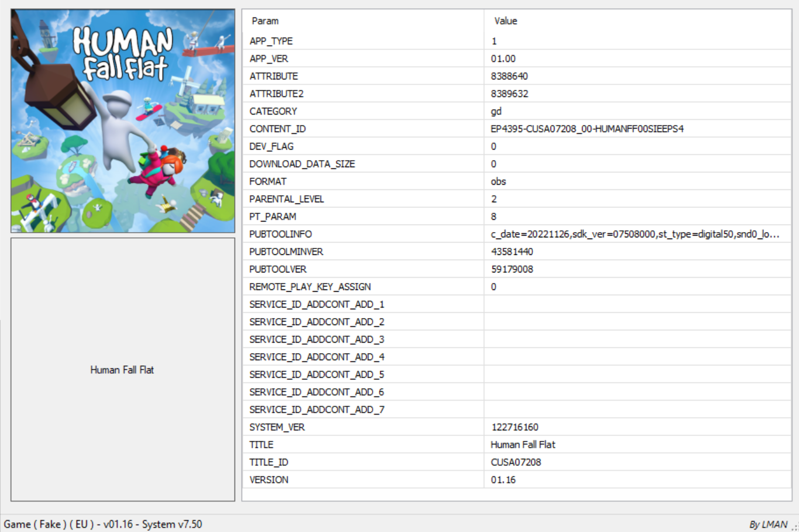Select the APP_VER parameter name
This screenshot has height=532, width=799.
point(269,58)
